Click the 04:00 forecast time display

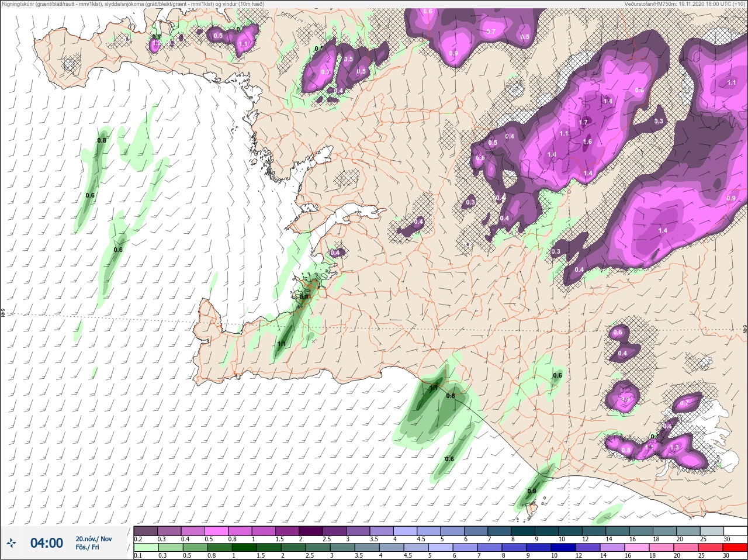(47, 543)
